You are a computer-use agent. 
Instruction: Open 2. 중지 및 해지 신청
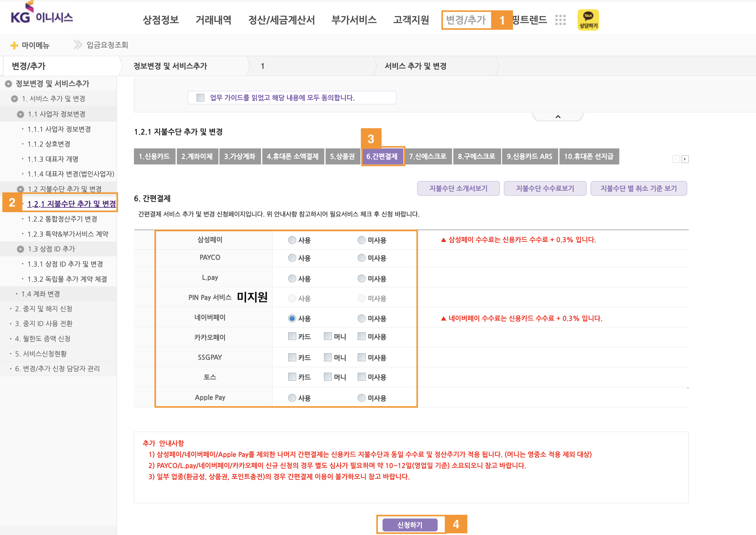pos(44,309)
